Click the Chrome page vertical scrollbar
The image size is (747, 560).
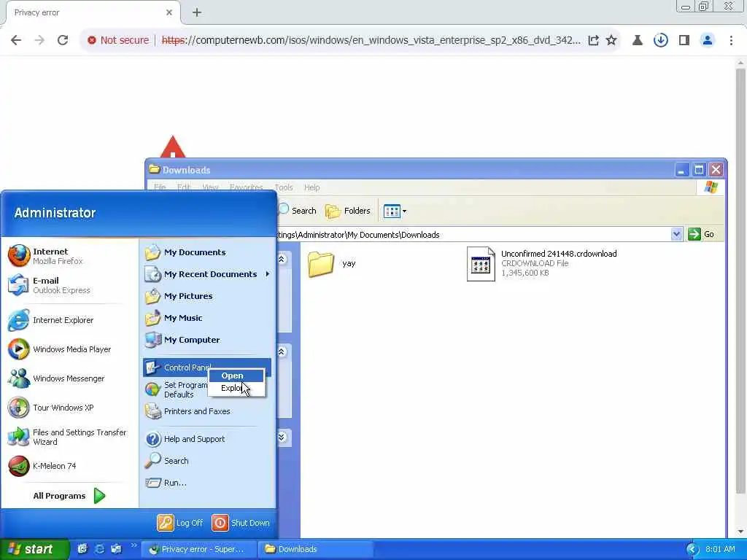point(740,281)
